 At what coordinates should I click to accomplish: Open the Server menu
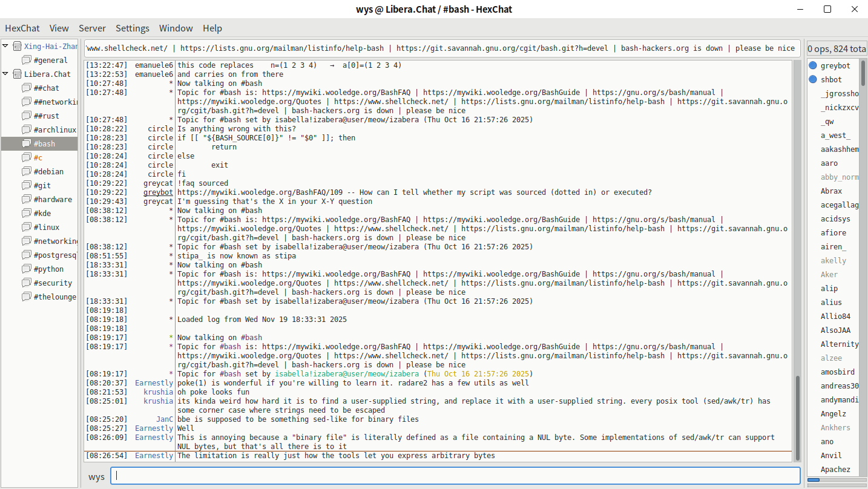[x=92, y=28]
